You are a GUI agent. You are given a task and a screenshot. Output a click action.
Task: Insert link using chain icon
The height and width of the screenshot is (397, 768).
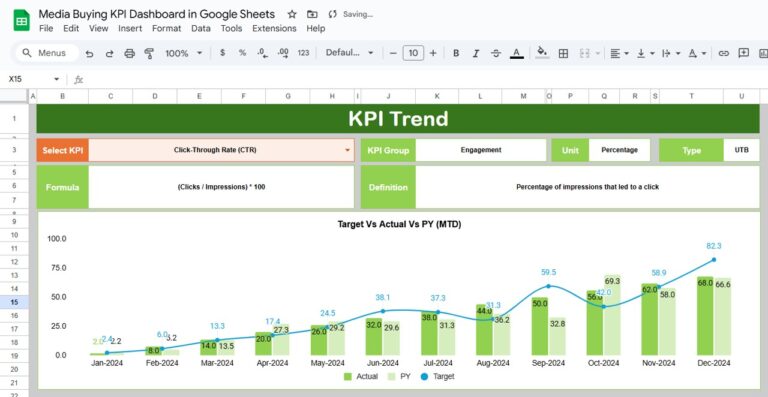pyautogui.click(x=723, y=53)
